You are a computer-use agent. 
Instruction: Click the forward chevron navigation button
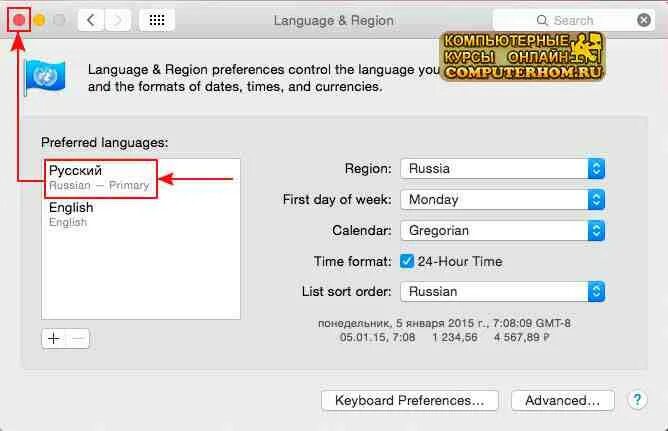(117, 20)
